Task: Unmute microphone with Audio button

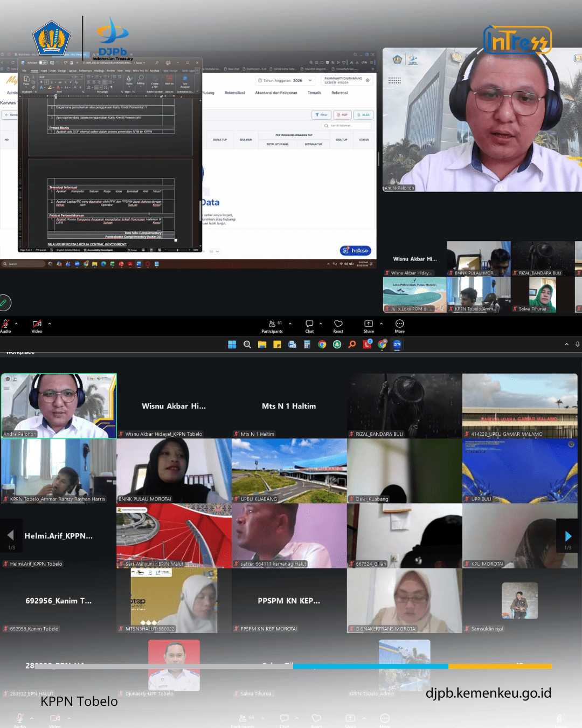Action: [x=6, y=325]
